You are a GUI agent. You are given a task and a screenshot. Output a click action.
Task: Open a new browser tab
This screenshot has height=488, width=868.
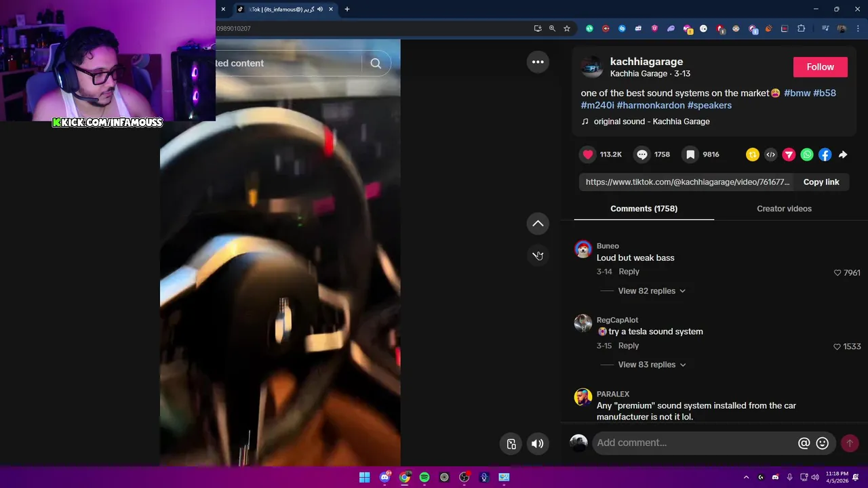(x=347, y=9)
